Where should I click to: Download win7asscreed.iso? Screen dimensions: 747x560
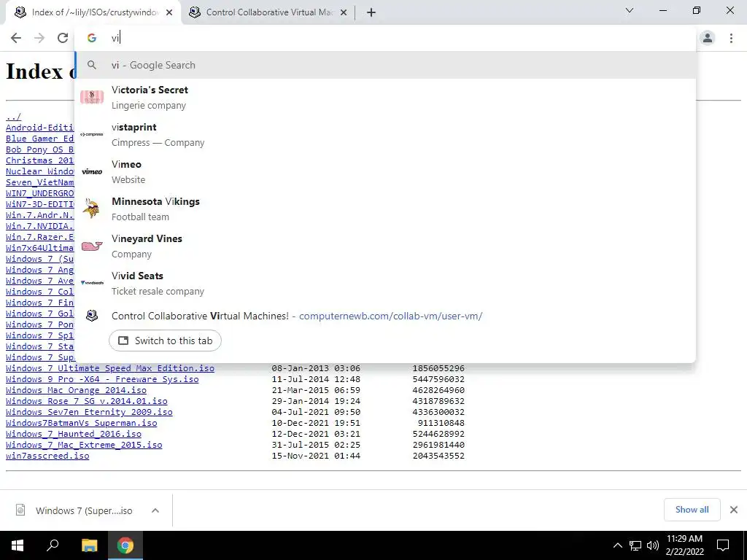click(x=47, y=456)
